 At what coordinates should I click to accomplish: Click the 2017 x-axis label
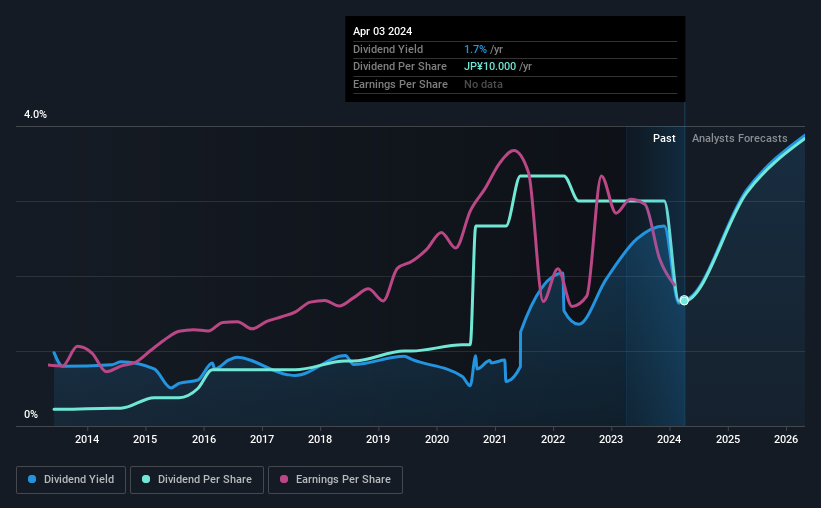(262, 439)
